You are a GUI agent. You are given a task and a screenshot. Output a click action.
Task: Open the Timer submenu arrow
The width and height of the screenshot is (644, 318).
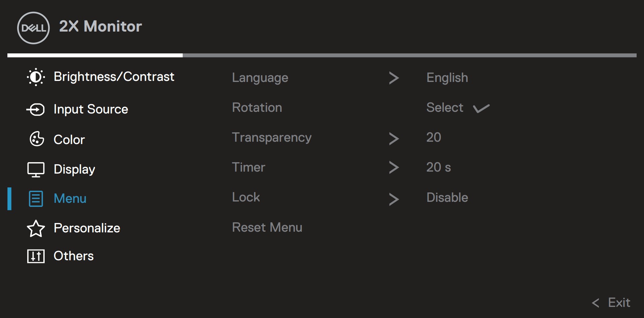394,167
